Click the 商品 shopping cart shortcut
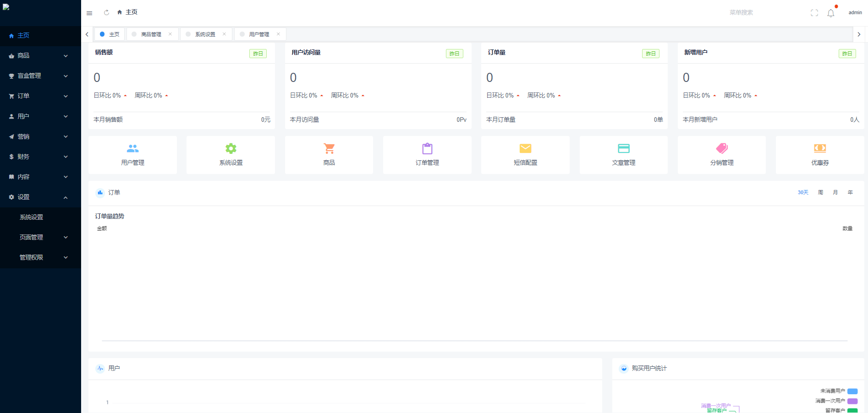This screenshot has width=868, height=413. coord(329,149)
